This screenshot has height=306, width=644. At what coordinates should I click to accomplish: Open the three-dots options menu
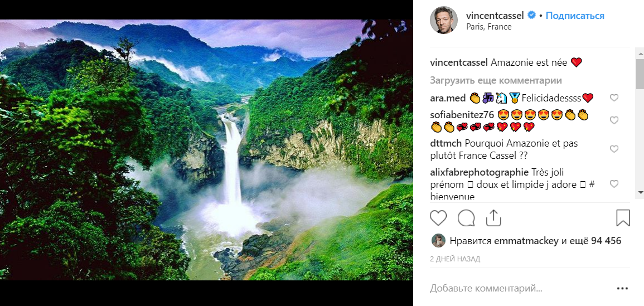622,289
